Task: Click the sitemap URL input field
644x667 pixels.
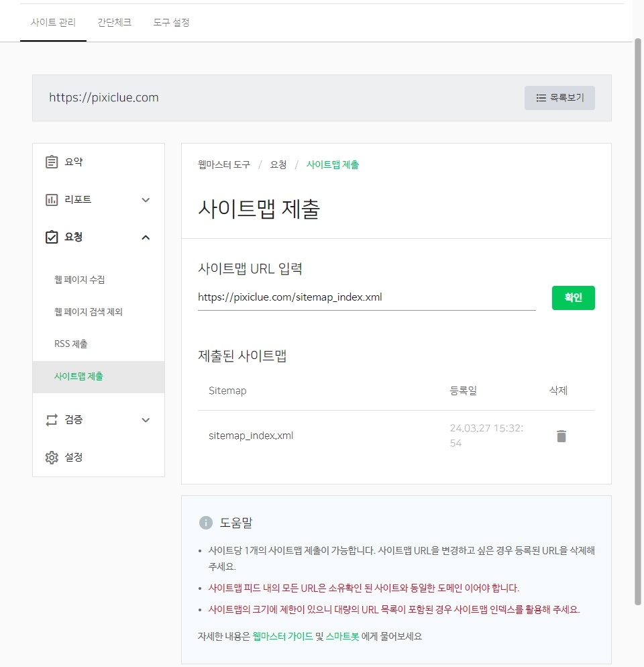Action: pos(367,297)
